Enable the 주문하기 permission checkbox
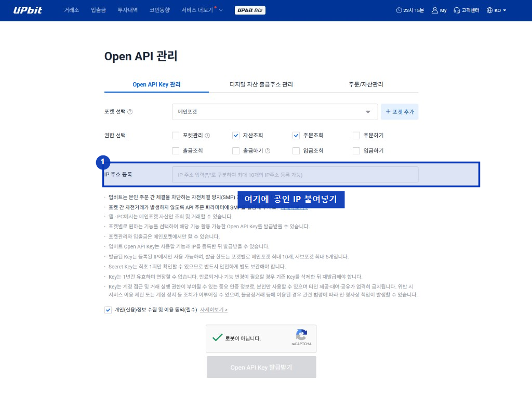The height and width of the screenshot is (393, 532). [x=356, y=135]
